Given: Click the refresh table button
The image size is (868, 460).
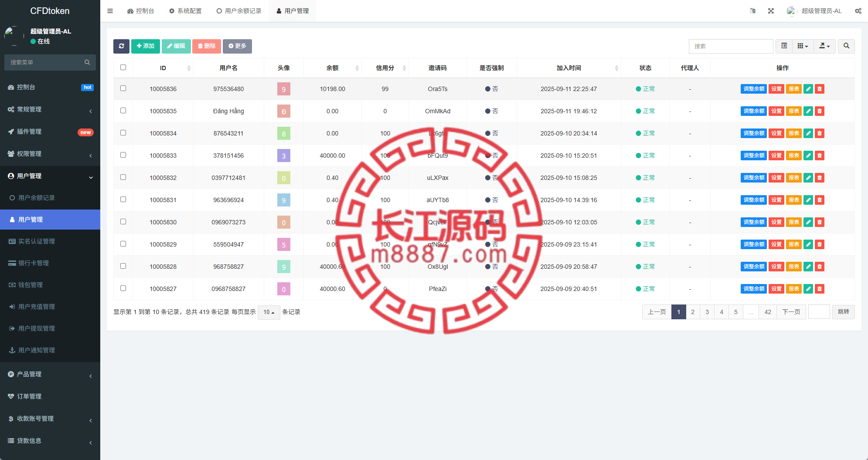Looking at the screenshot, I should click(x=121, y=46).
